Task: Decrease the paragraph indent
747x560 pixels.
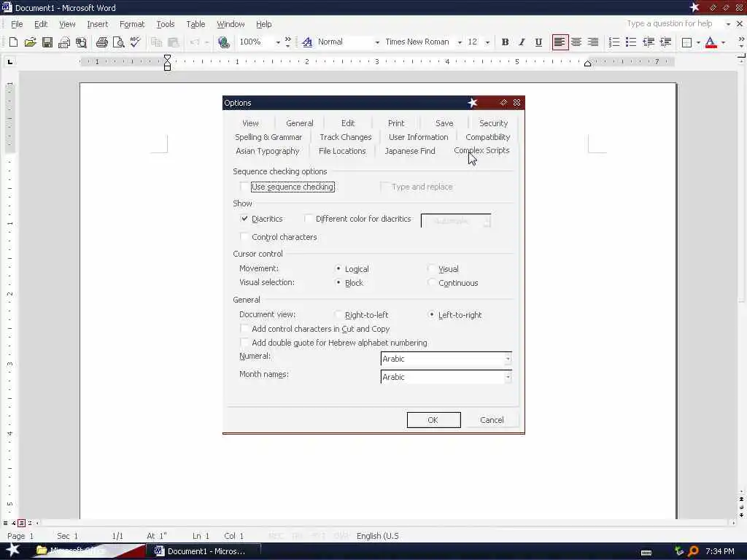Action: point(649,42)
